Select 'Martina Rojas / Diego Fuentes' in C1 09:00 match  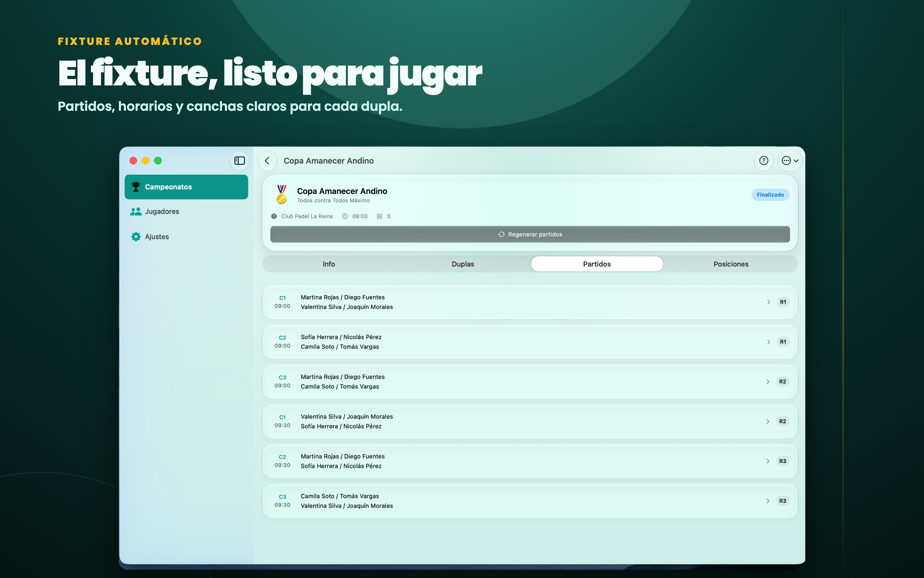(x=343, y=297)
